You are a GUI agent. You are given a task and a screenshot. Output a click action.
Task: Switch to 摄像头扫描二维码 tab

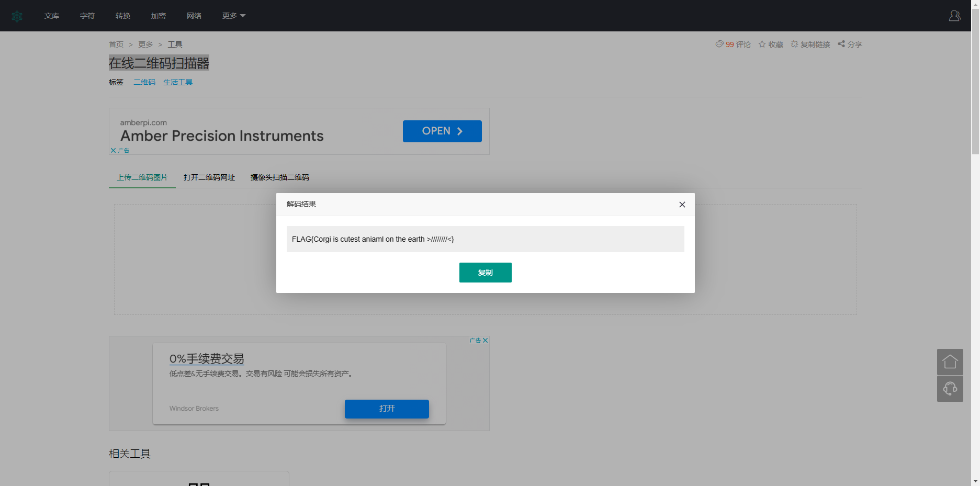click(280, 177)
